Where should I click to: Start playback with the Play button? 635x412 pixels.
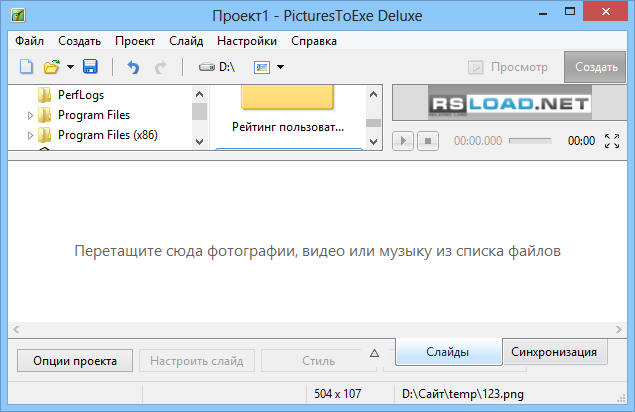pos(403,141)
